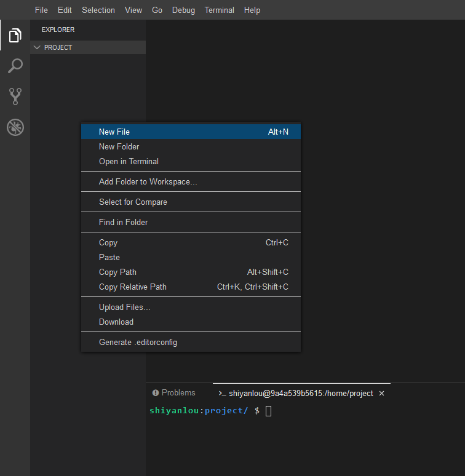Open the Debug menu
Image resolution: width=465 pixels, height=476 pixels.
(x=183, y=10)
